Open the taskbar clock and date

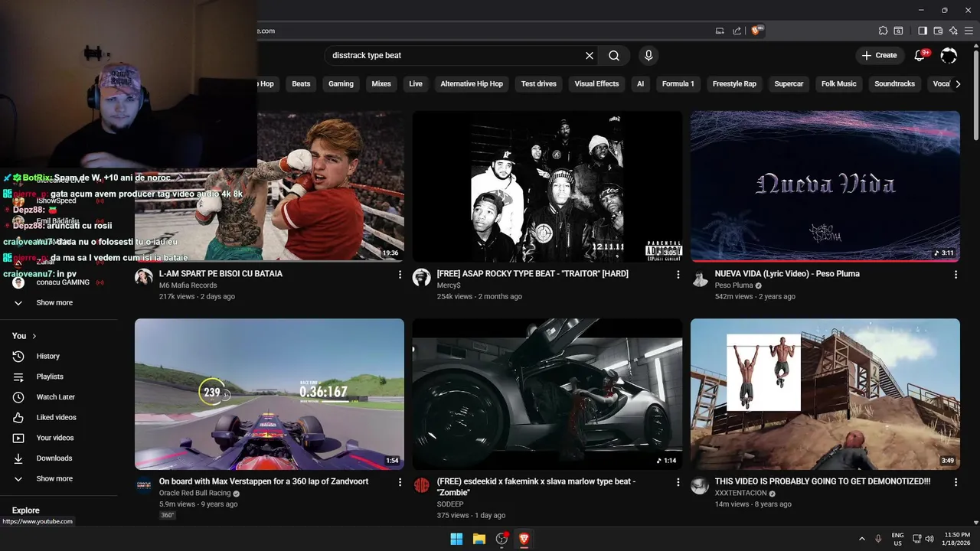coord(957,539)
